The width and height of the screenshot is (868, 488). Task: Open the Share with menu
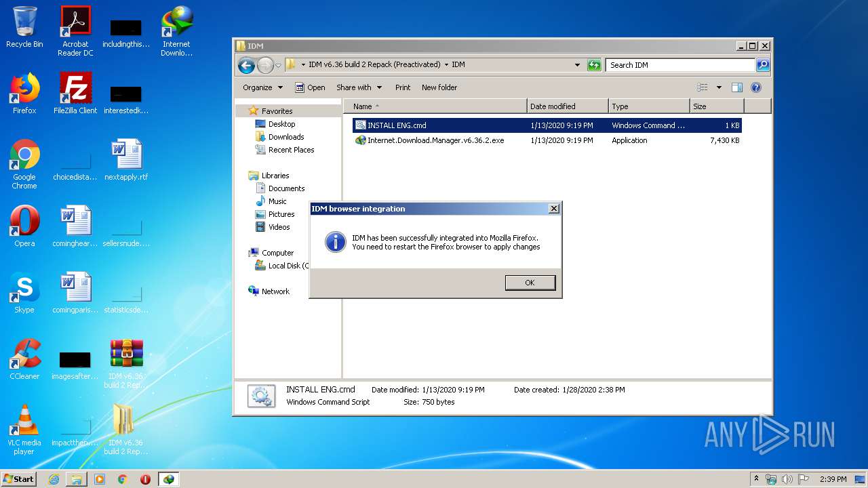point(359,87)
